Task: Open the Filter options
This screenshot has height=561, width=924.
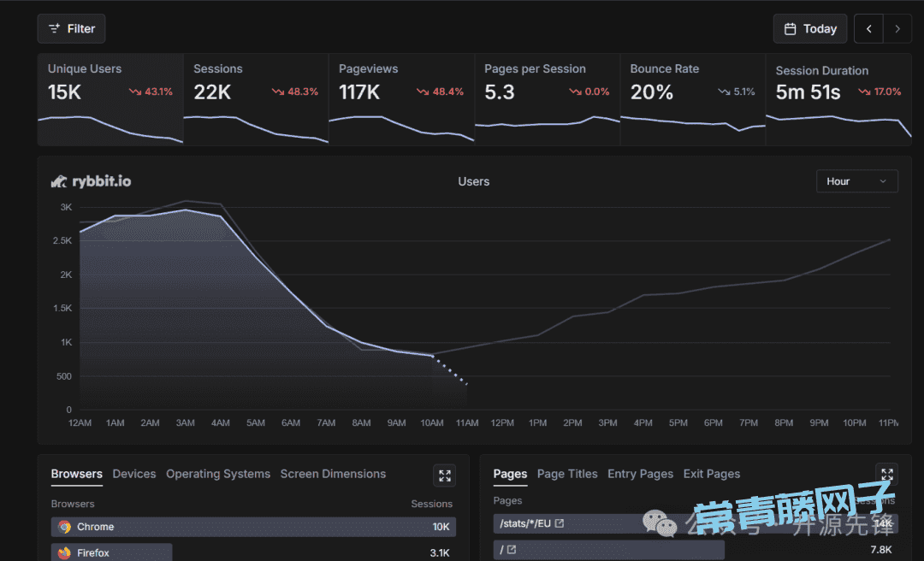Action: (71, 29)
